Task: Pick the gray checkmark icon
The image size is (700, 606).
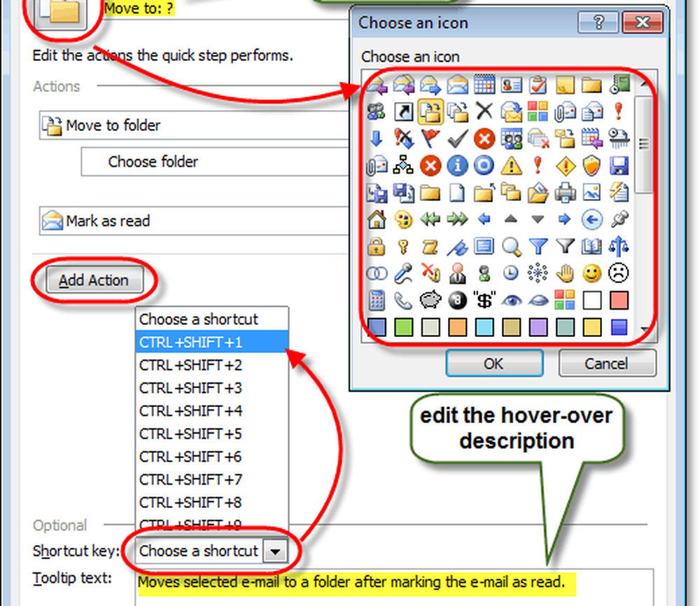Action: (x=456, y=138)
